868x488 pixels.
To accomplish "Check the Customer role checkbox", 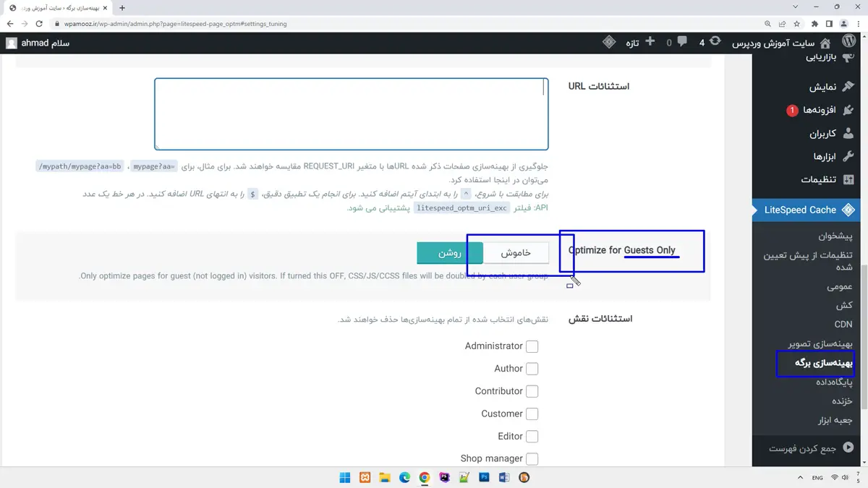I will tap(532, 414).
